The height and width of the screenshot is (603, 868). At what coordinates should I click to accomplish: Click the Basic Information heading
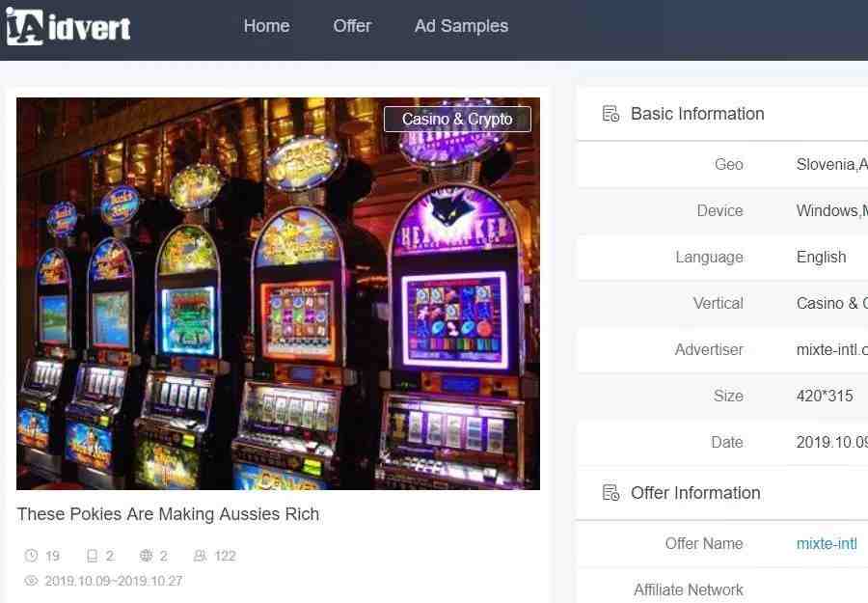click(x=697, y=114)
